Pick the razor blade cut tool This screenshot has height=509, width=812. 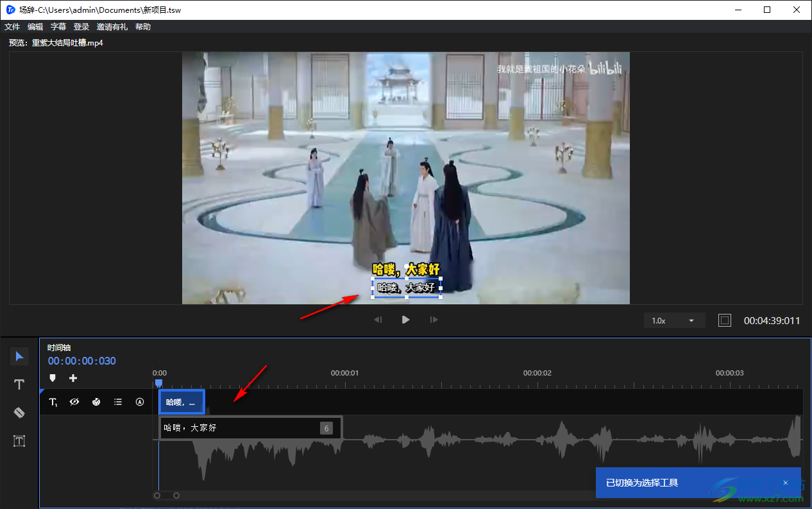[x=19, y=413]
